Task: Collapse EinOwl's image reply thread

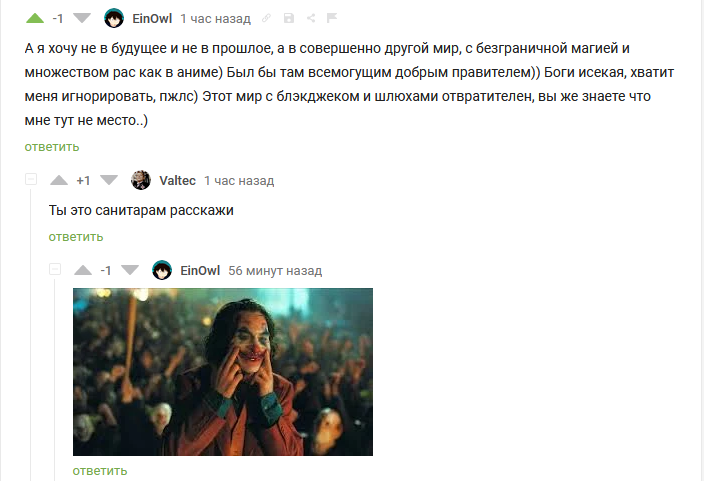Action: pos(55,269)
